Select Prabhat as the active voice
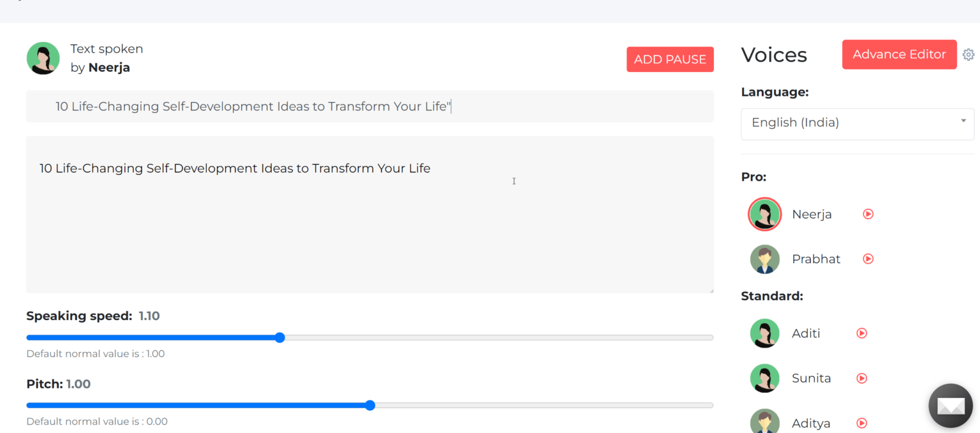980x433 pixels. tap(765, 259)
